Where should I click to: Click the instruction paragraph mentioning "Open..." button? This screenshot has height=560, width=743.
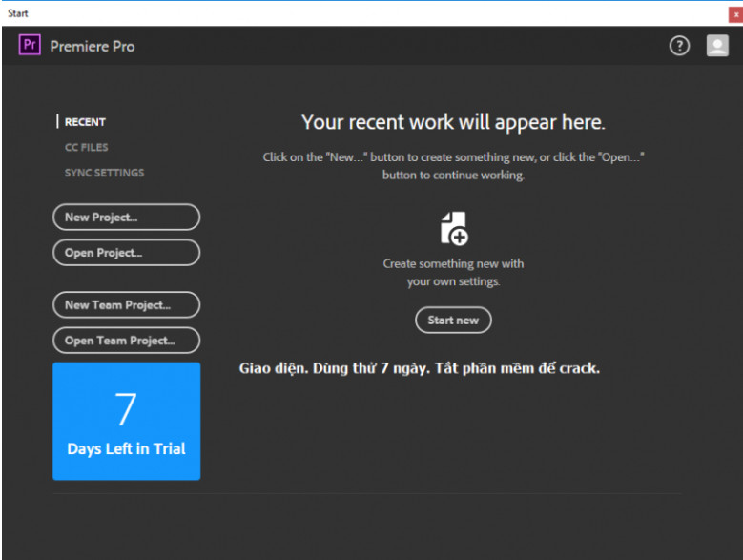pos(453,166)
